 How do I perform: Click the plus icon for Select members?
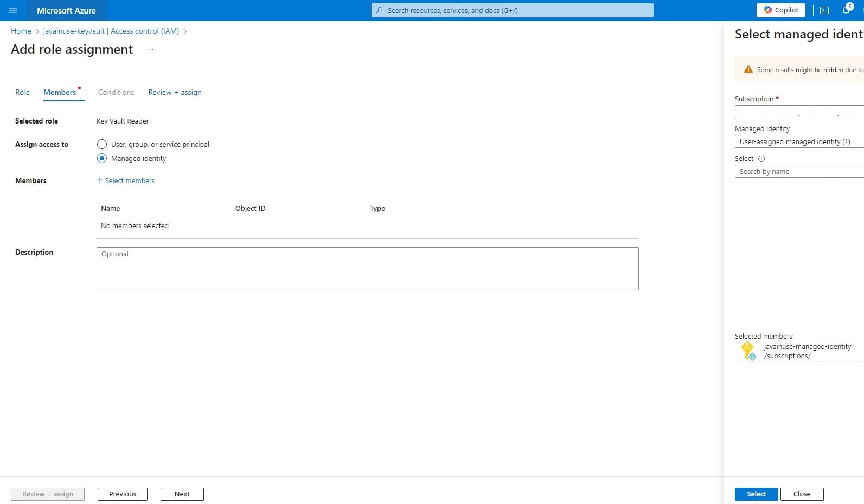(x=99, y=180)
